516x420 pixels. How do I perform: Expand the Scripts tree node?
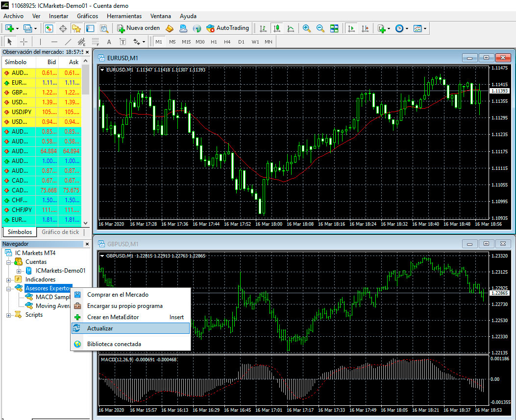click(9, 315)
